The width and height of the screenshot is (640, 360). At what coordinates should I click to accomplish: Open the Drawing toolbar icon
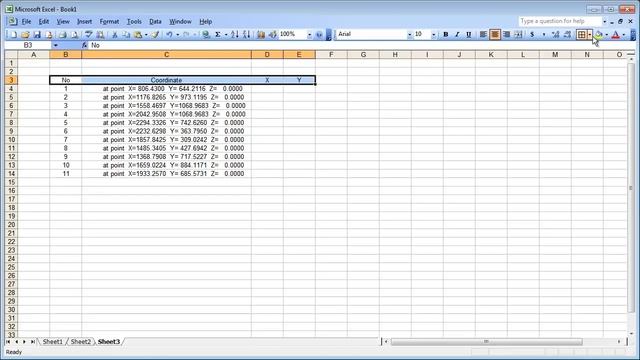coord(272,35)
